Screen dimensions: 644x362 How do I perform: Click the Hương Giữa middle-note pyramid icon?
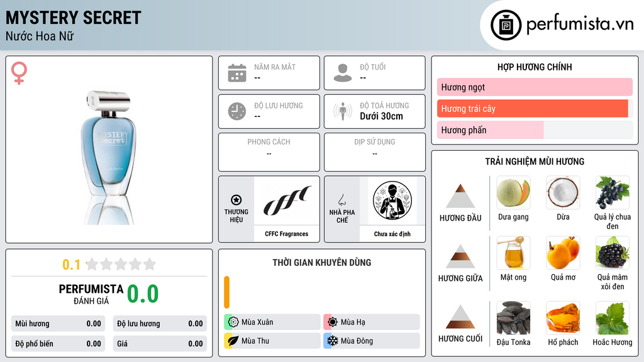(x=460, y=256)
